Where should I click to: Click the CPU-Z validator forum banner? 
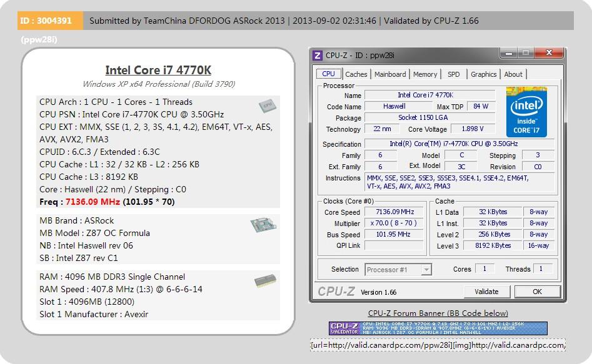point(438,328)
